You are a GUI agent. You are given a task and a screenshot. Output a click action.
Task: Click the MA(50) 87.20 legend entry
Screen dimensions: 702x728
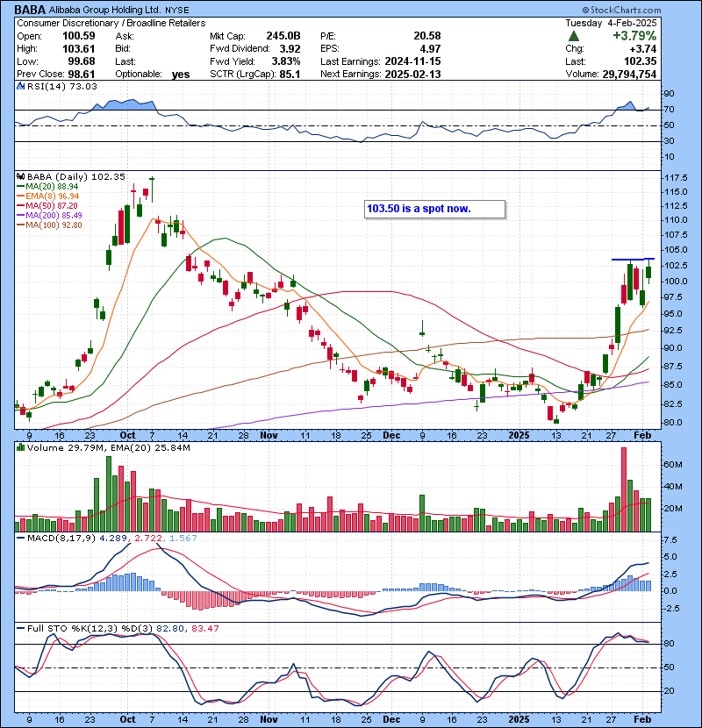[47, 205]
